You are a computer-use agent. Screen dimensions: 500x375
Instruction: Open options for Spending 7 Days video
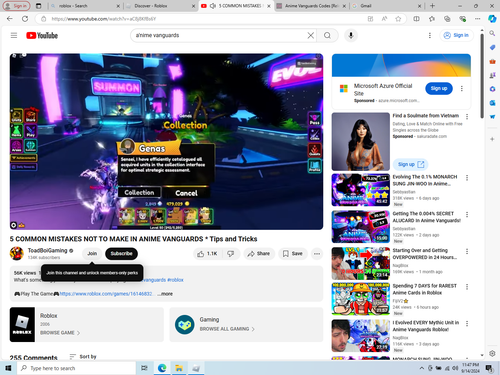(467, 286)
